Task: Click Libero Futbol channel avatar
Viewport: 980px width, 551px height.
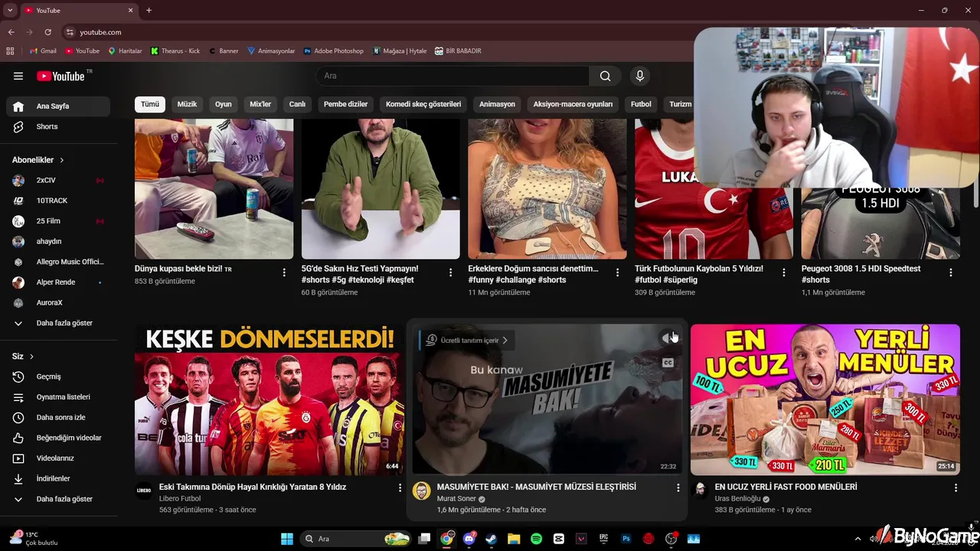Action: point(144,491)
